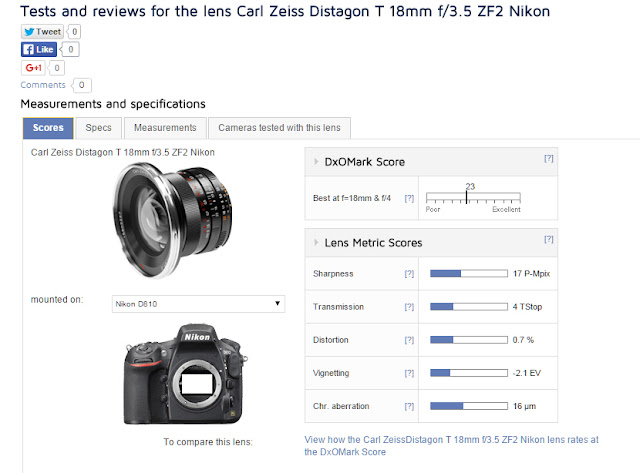Open Cameras tested with this lens tab
The width and height of the screenshot is (640, 473).
coord(279,128)
